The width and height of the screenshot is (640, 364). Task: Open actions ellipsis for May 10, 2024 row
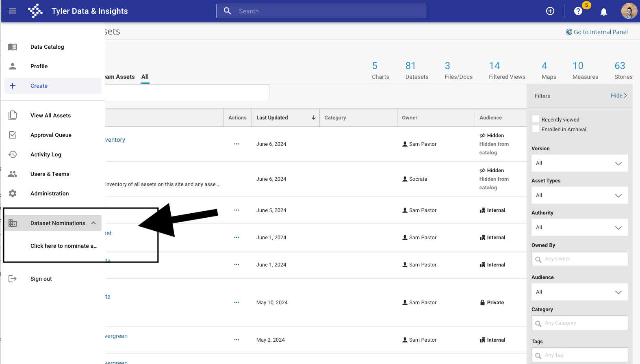pos(236,302)
